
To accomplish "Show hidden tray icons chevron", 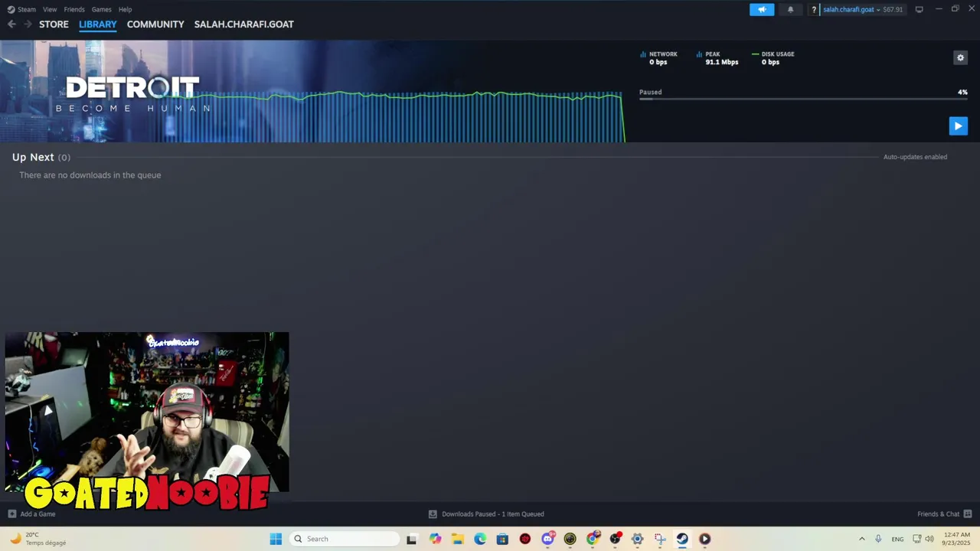I will click(x=861, y=539).
